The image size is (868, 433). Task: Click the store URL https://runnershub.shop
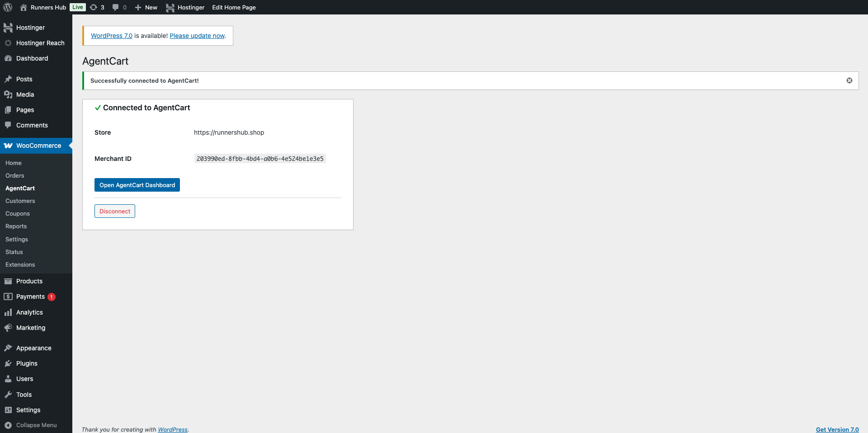tap(229, 132)
